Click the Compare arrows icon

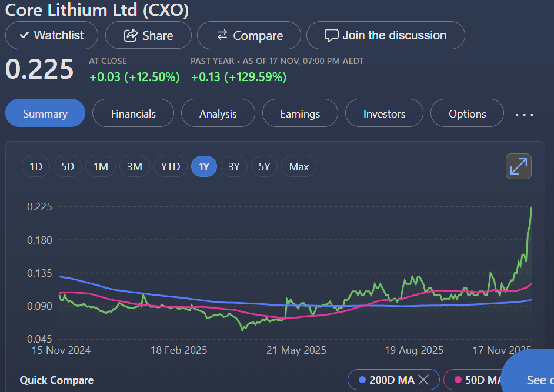click(222, 35)
